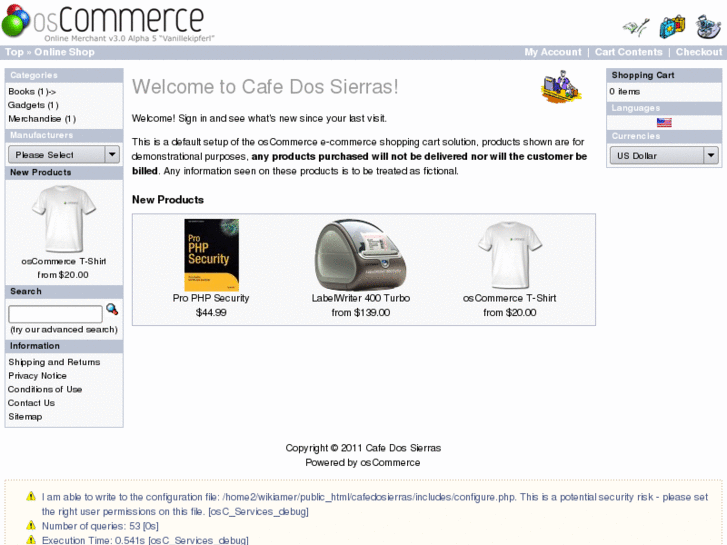Click the warning icon beside Number of queries

[31, 526]
